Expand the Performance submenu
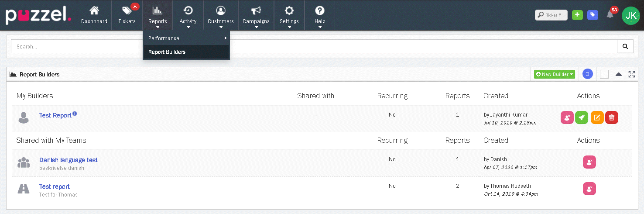Viewport: 644px width, 214px height. pos(186,38)
